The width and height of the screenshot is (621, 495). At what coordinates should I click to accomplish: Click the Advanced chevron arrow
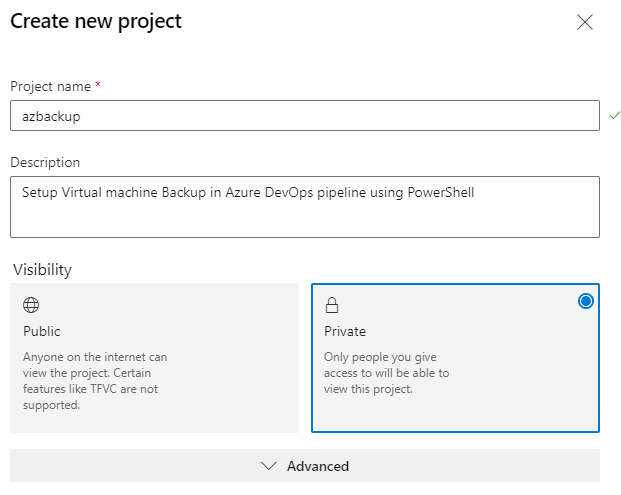click(269, 466)
